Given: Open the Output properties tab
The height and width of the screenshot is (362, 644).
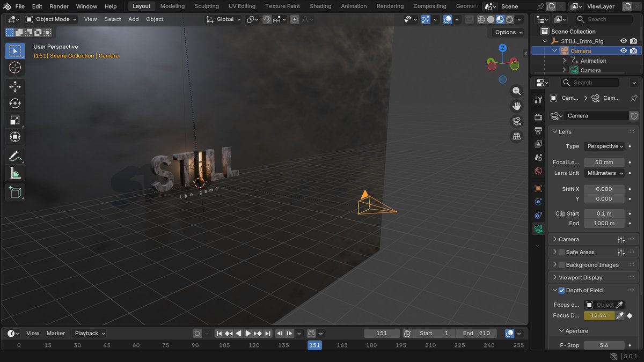Looking at the screenshot, I should (538, 130).
